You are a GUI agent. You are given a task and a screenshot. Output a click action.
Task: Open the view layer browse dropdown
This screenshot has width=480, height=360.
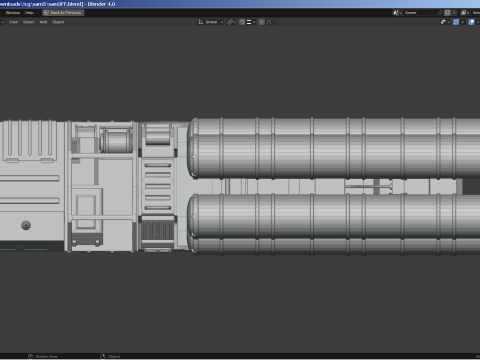[x=465, y=13]
